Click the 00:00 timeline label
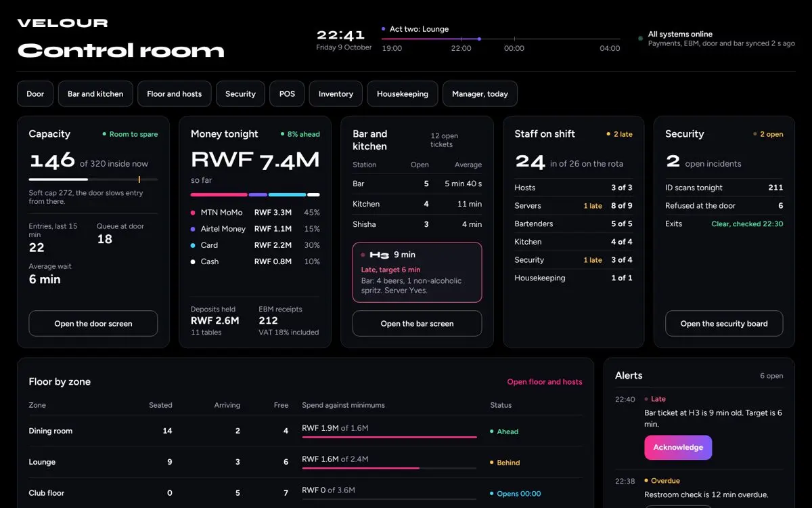Viewport: 812px width, 508px height. click(x=514, y=49)
